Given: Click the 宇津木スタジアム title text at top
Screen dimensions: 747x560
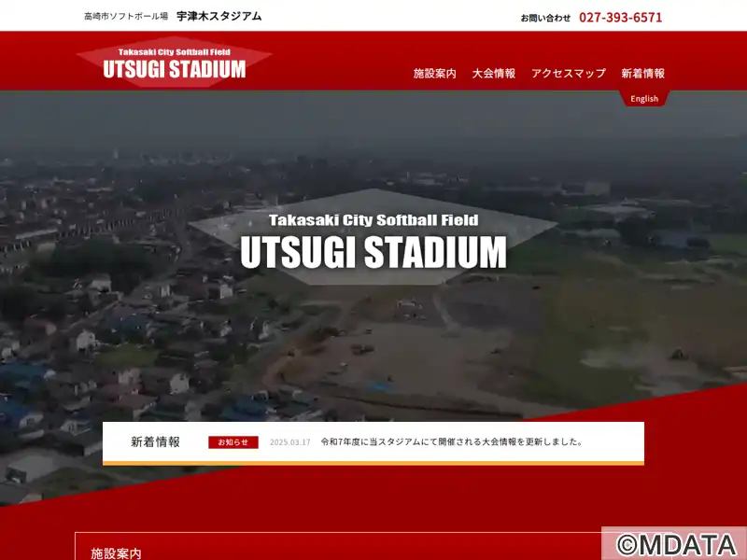Looking at the screenshot, I should 219,16.
